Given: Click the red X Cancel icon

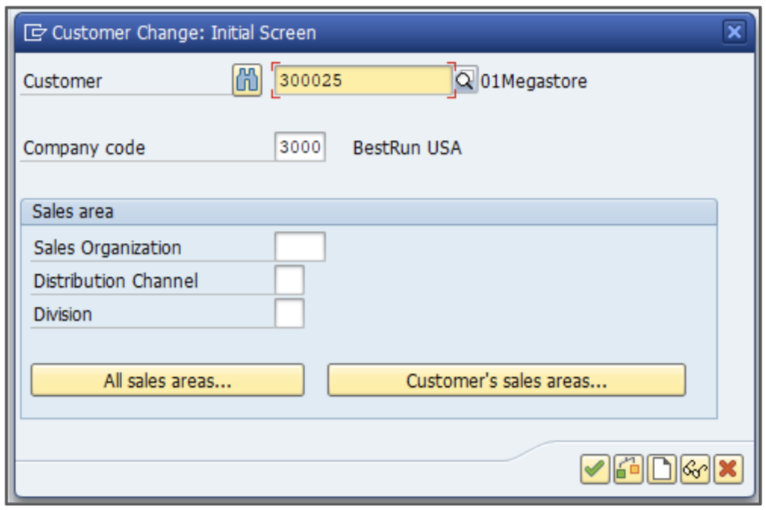Looking at the screenshot, I should click(x=729, y=468).
